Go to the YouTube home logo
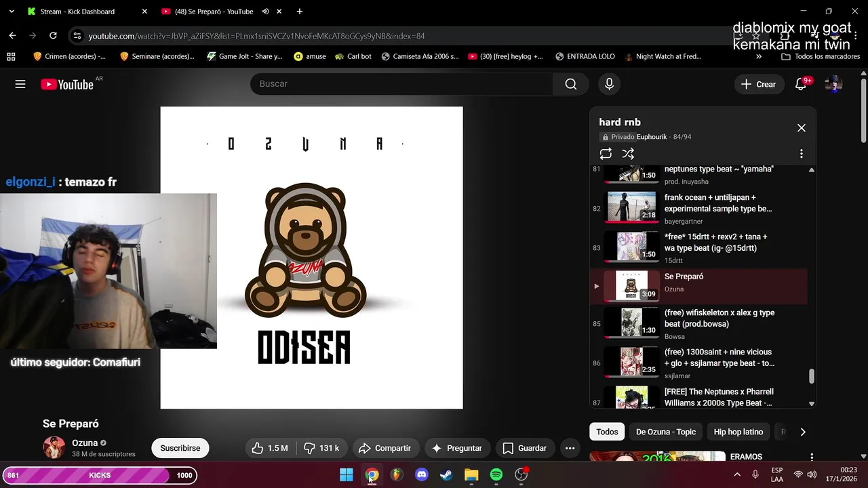Viewport: 868px width, 488px height. coord(66,84)
